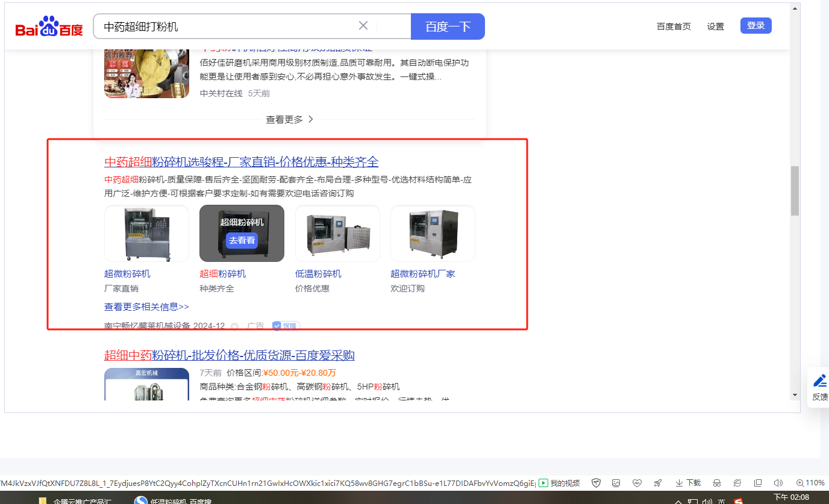This screenshot has width=829, height=504.
Task: Click the 超微粉碎机厂家 product image
Action: click(x=433, y=234)
